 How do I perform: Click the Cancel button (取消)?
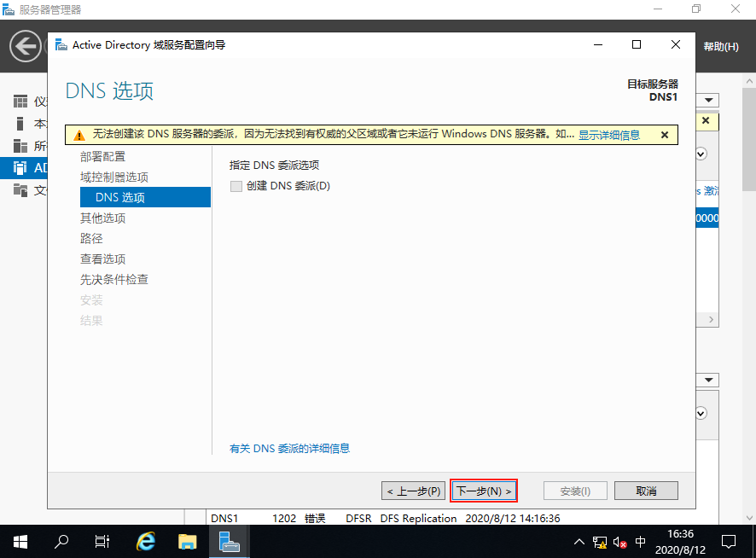tap(646, 491)
